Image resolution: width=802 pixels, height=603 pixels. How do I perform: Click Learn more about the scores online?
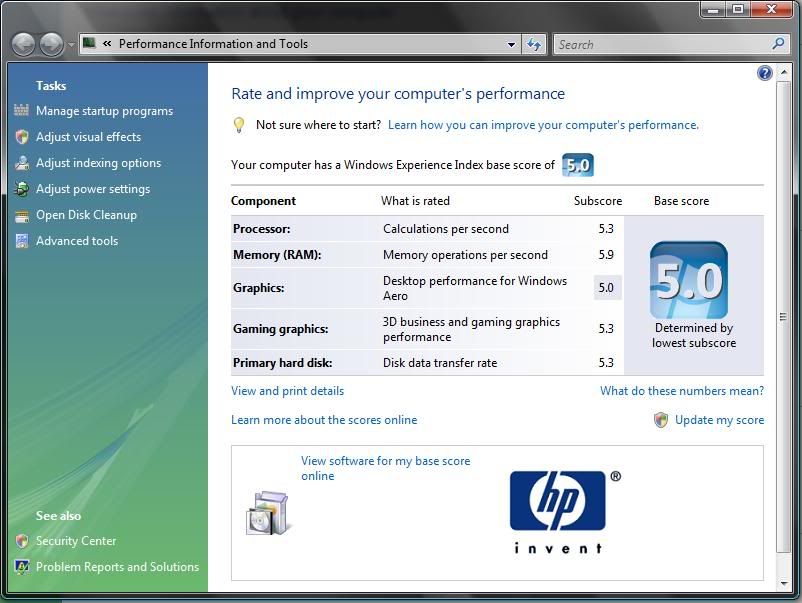point(324,420)
